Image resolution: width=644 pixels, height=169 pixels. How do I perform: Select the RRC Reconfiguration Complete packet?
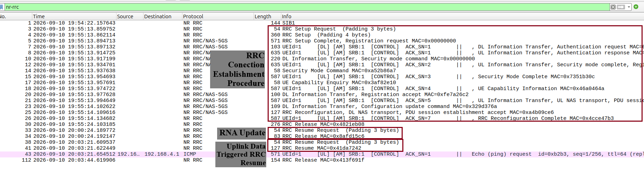point(322,119)
